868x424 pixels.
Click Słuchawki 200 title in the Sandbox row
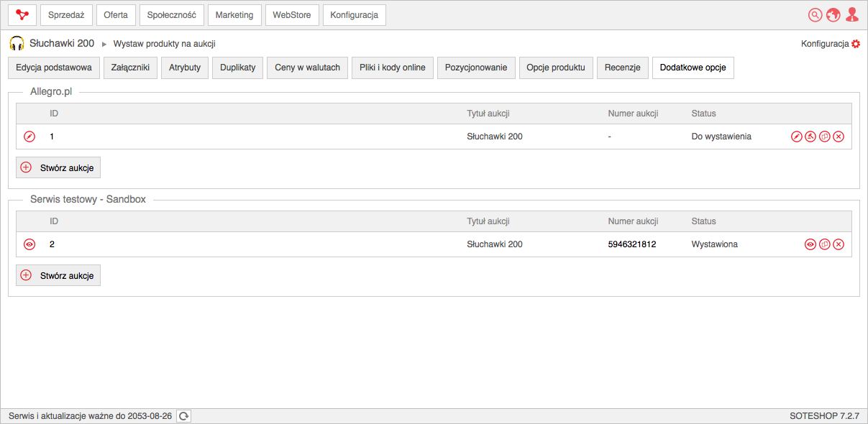tap(495, 244)
